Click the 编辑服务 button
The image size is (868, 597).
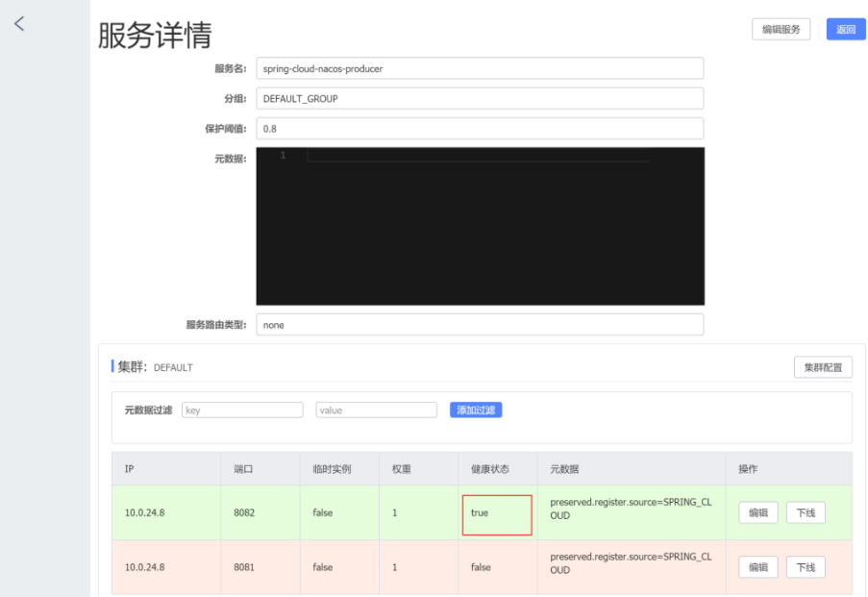781,30
